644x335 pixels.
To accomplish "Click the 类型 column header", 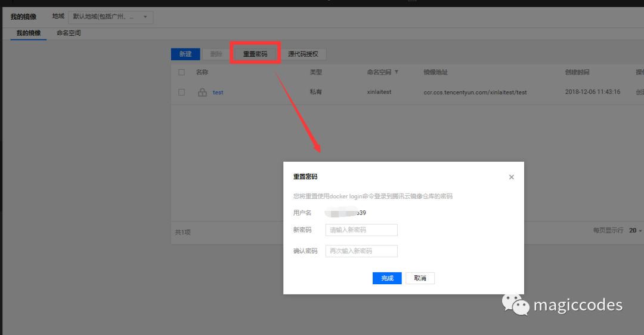I will (316, 72).
